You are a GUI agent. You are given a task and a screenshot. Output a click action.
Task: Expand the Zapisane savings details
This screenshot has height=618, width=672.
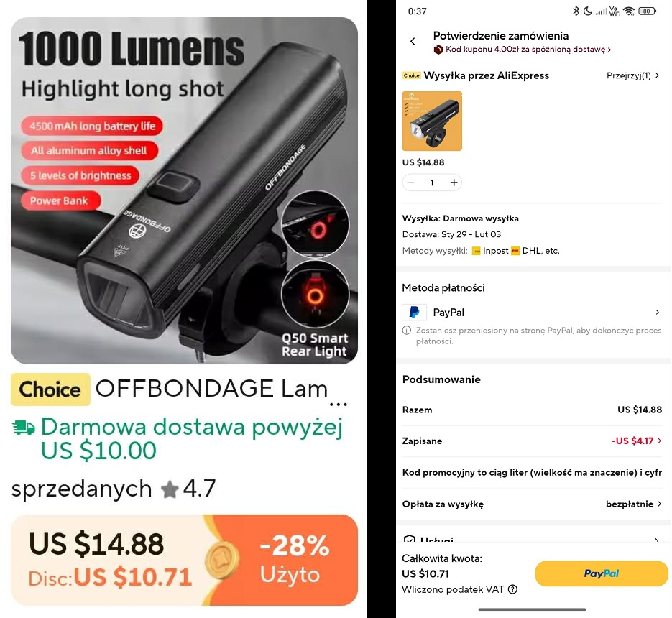coord(637,441)
